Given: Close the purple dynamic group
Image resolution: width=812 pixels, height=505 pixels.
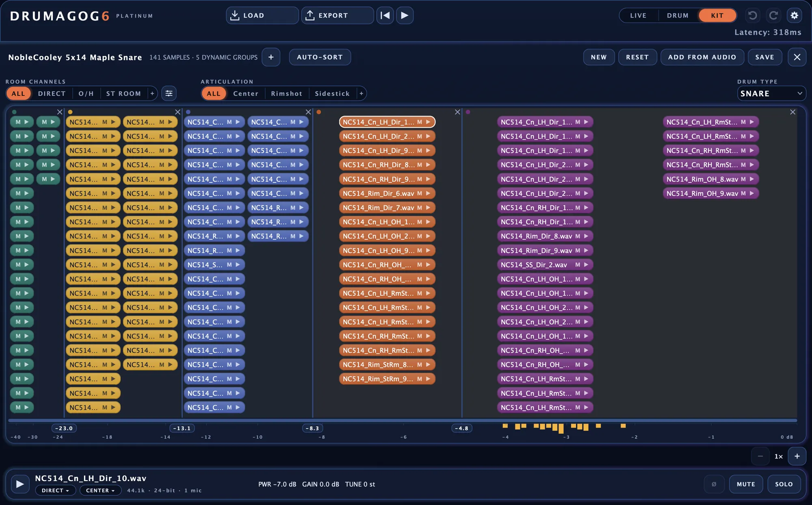Looking at the screenshot, I should pyautogui.click(x=793, y=112).
